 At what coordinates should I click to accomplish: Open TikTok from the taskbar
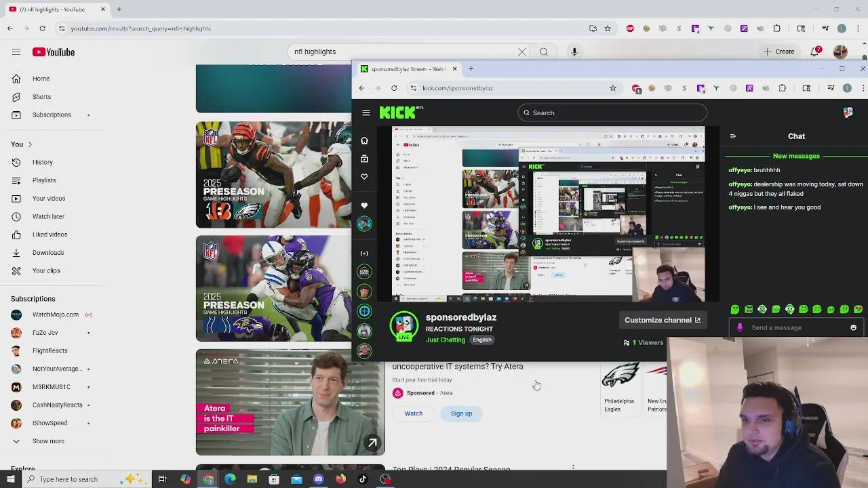[x=363, y=479]
